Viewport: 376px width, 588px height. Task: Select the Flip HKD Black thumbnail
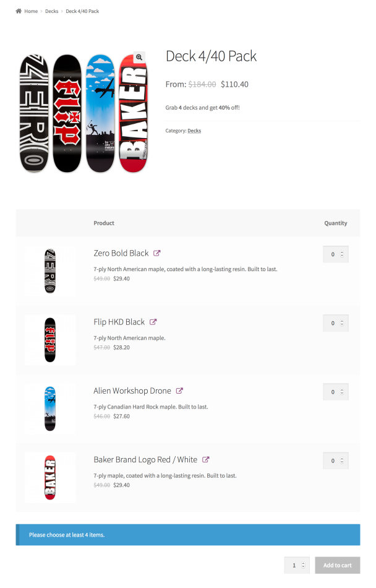[50, 340]
